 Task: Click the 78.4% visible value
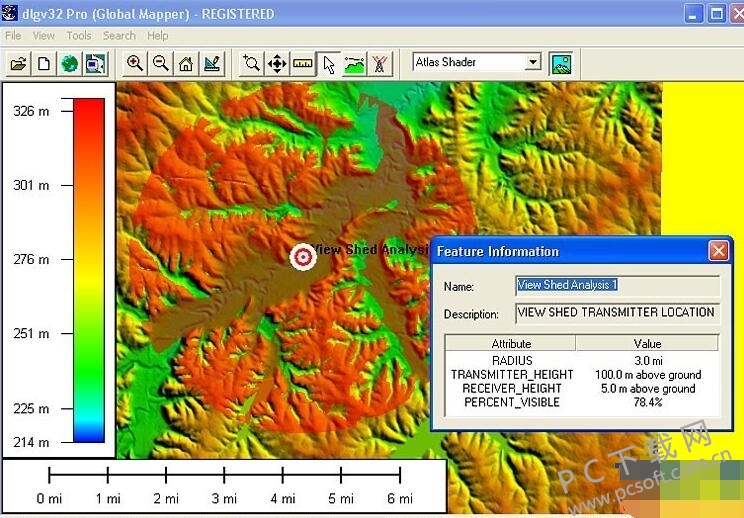(x=648, y=402)
